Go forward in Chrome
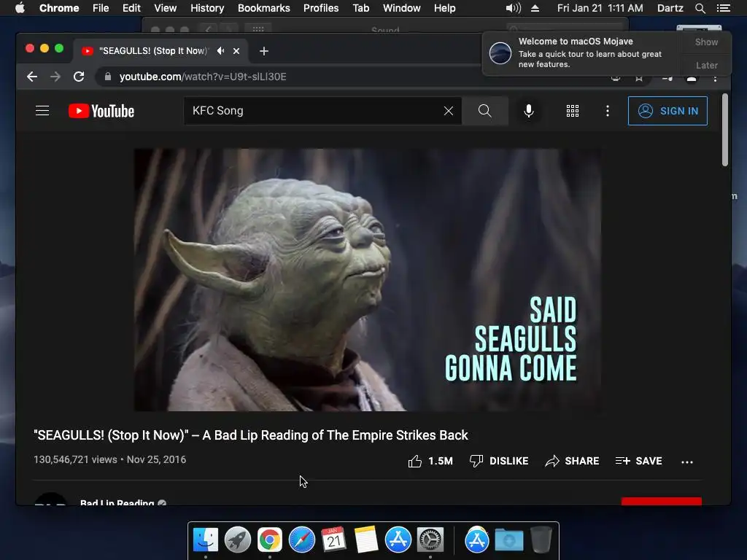747x560 pixels. point(55,77)
